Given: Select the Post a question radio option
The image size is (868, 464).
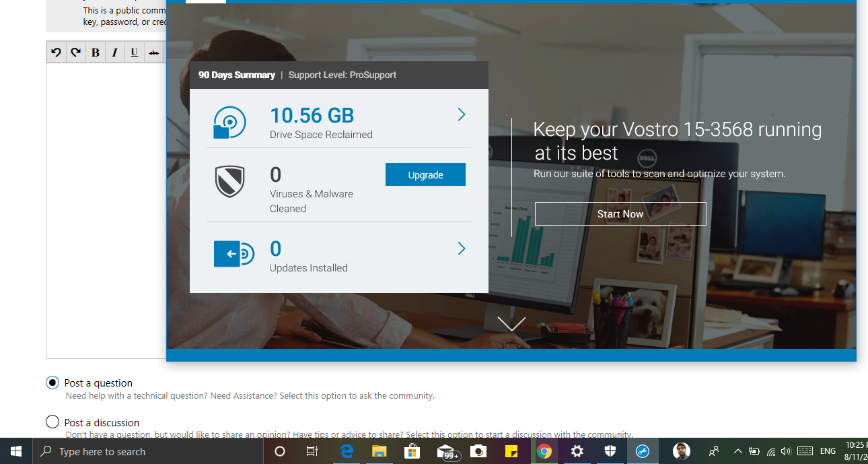Looking at the screenshot, I should click(52, 383).
